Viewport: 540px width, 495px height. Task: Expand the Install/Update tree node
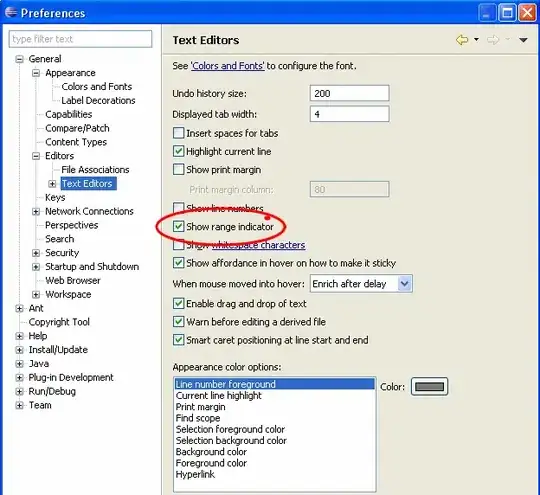coord(20,350)
